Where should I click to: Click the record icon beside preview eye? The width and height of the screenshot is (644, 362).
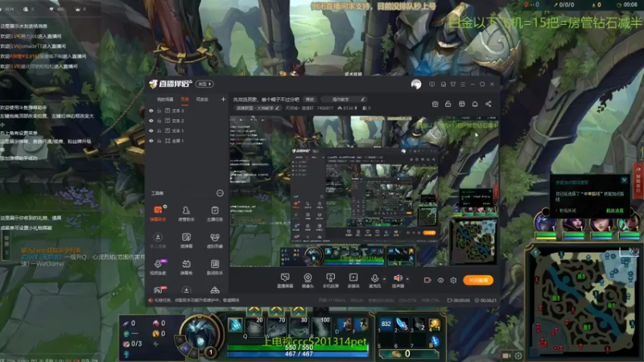click(x=427, y=280)
